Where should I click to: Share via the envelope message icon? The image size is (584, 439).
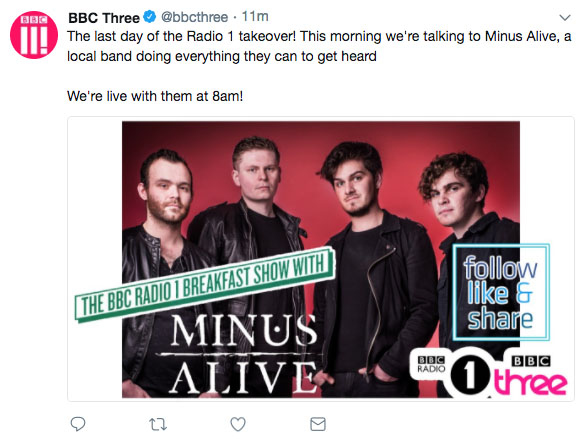(x=318, y=424)
